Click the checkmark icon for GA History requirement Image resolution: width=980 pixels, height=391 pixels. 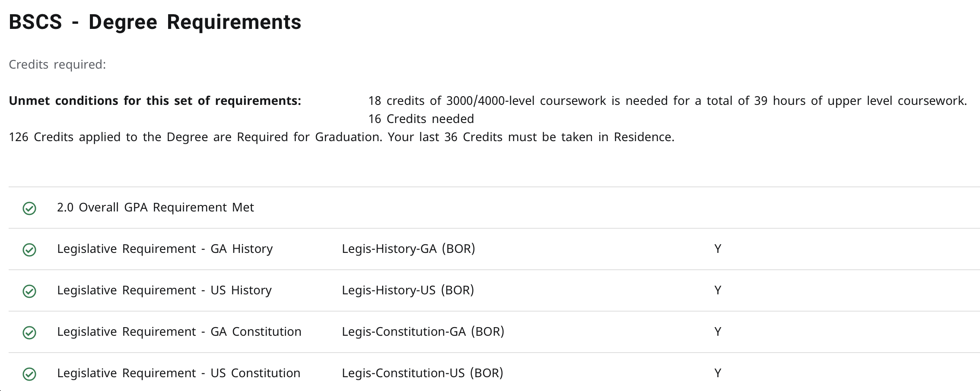(x=29, y=250)
